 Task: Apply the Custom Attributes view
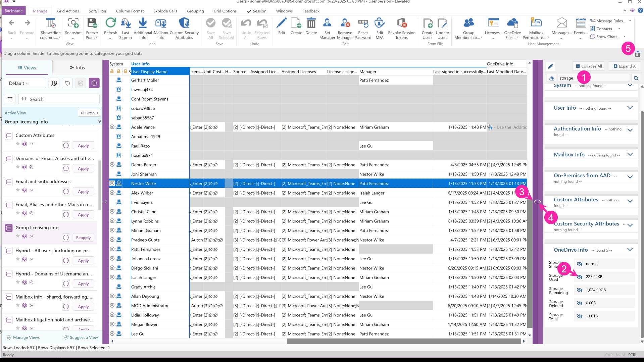(83, 145)
